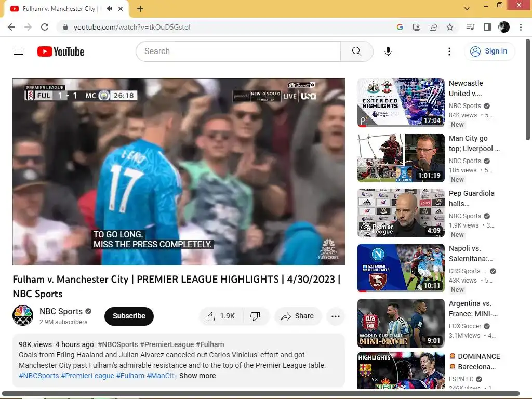This screenshot has width=532, height=399.
Task: Click the #NBCSports hashtag next to the views count
Action: [118, 345]
